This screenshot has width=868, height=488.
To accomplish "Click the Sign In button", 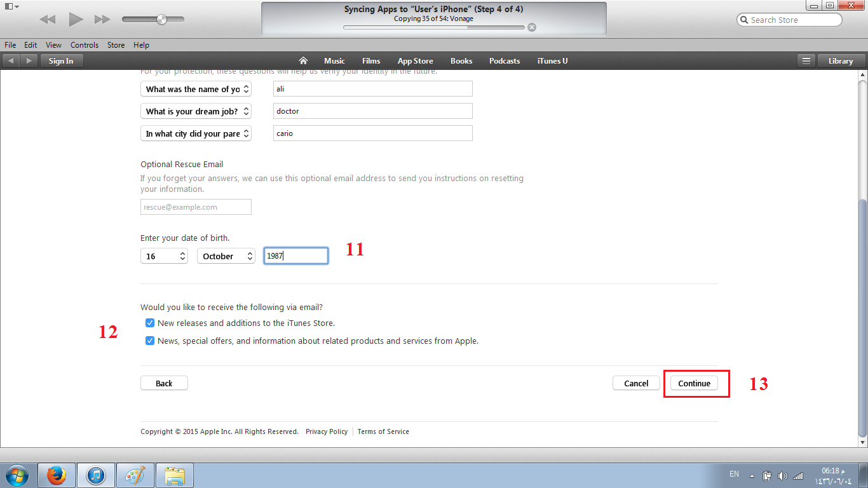I will click(x=61, y=61).
